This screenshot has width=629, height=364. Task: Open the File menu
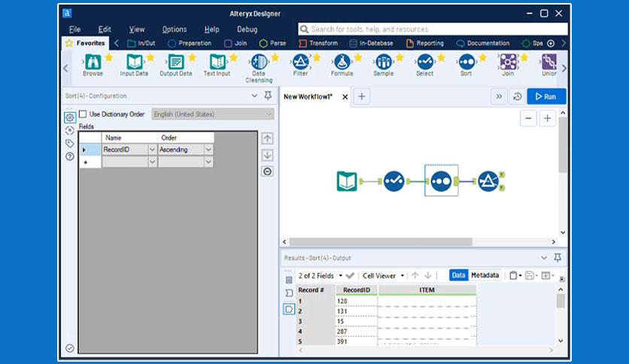[74, 29]
